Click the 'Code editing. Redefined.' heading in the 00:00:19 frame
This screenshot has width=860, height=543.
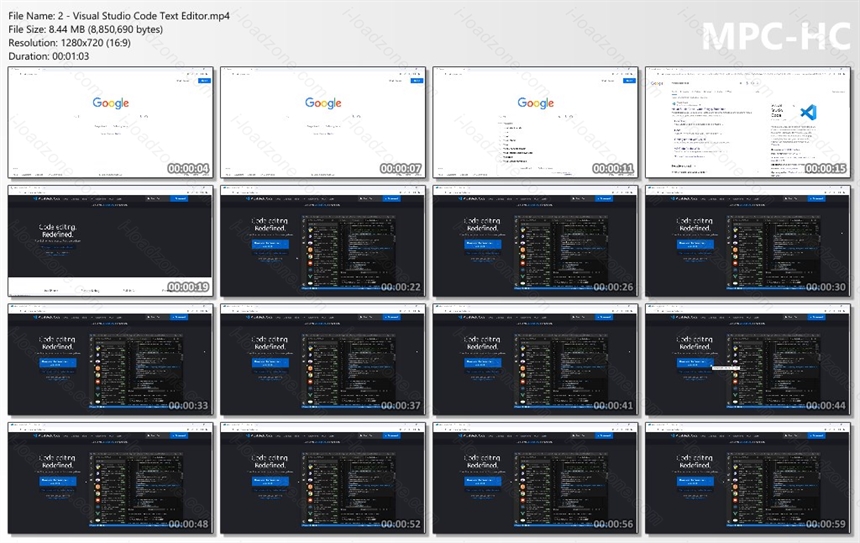[58, 230]
